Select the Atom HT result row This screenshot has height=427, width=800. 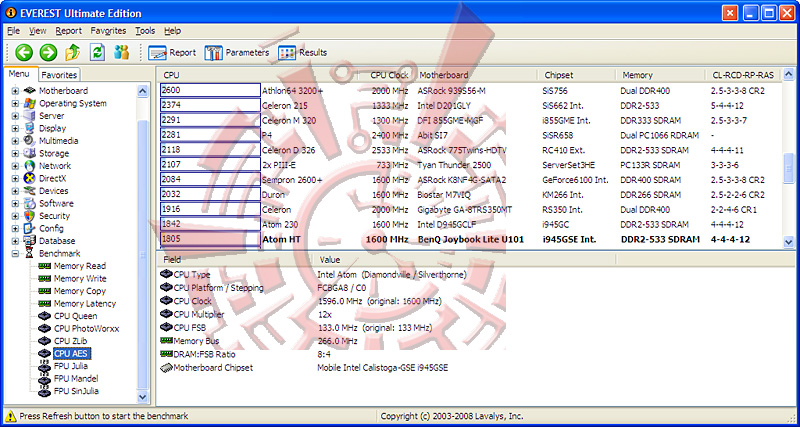470,239
